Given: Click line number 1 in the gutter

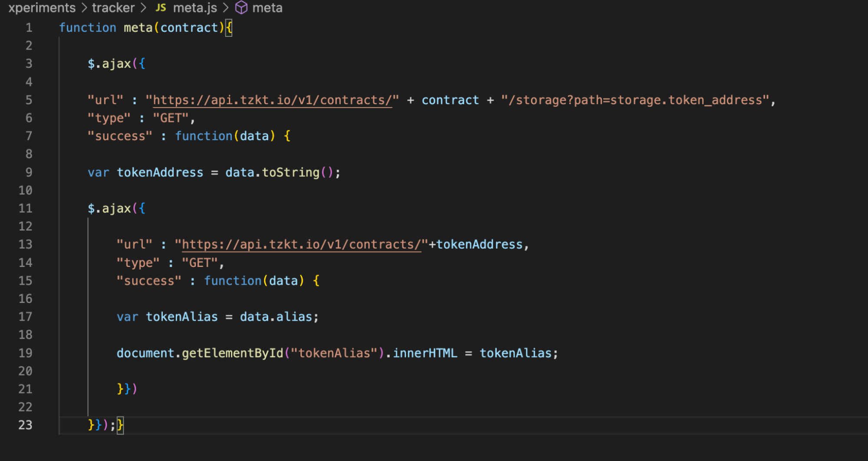Looking at the screenshot, I should pyautogui.click(x=29, y=28).
